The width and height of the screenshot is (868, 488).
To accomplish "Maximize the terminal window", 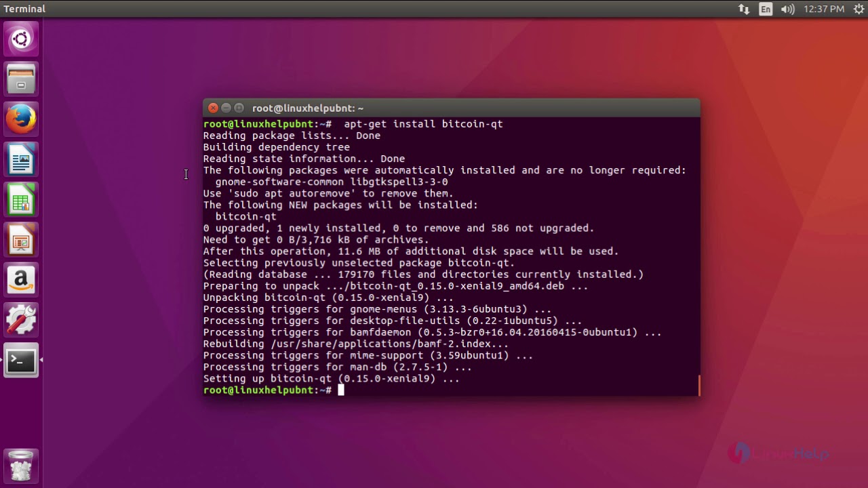I will click(x=239, y=108).
